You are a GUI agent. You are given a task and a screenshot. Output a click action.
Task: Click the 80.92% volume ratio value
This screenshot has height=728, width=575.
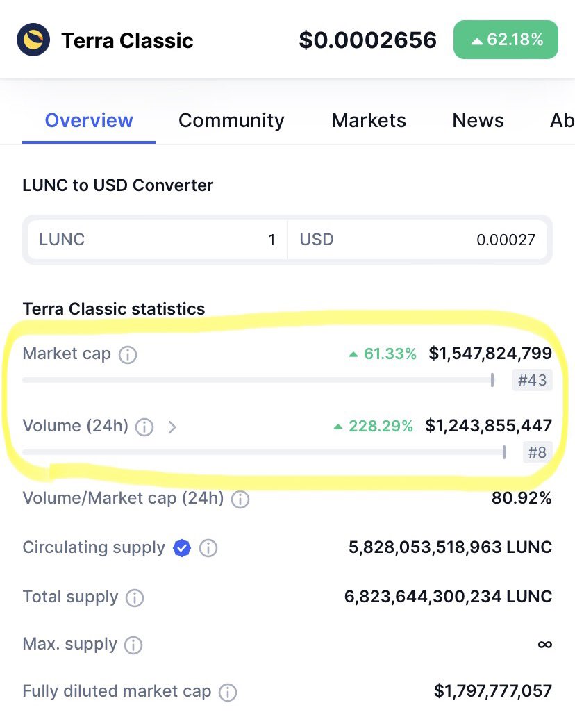(x=522, y=498)
